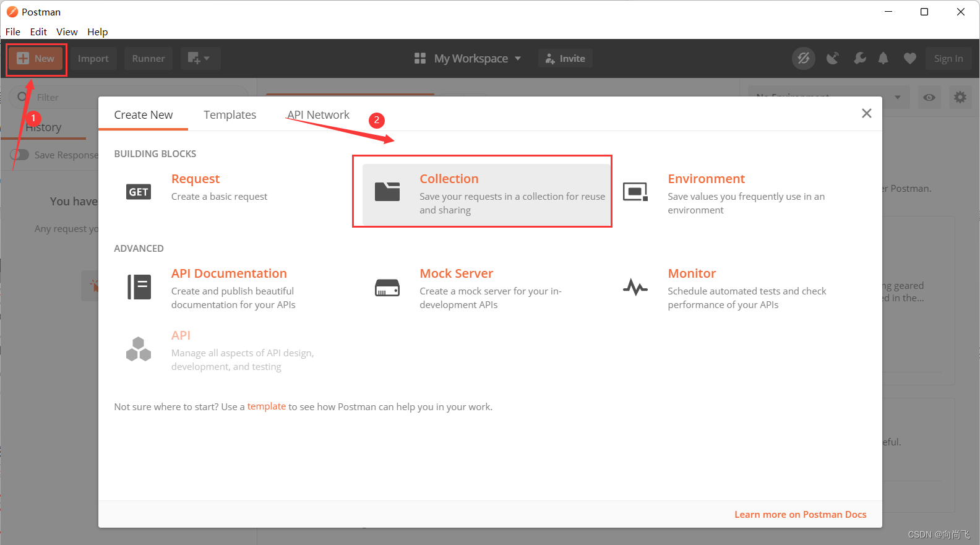This screenshot has height=545, width=980.
Task: Open the Runner
Action: pyautogui.click(x=148, y=59)
